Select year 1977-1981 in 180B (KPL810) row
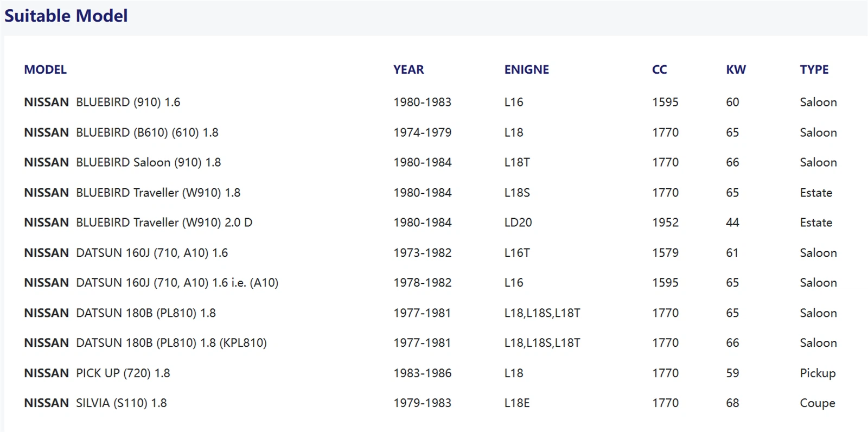 tap(422, 343)
